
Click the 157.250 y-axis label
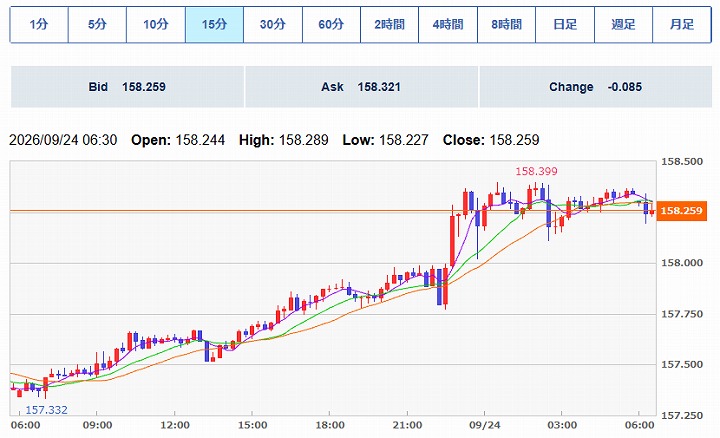point(682,416)
